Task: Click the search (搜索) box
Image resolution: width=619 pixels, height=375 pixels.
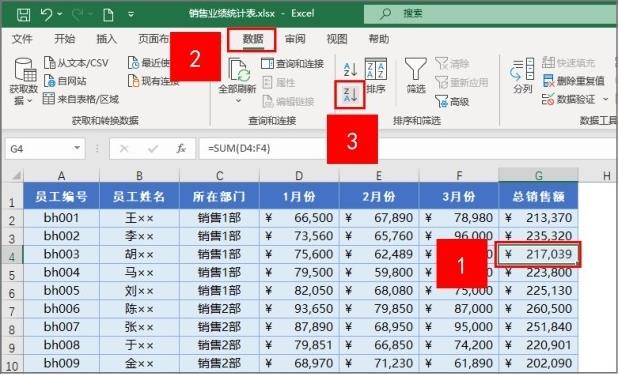Action: coord(491,14)
